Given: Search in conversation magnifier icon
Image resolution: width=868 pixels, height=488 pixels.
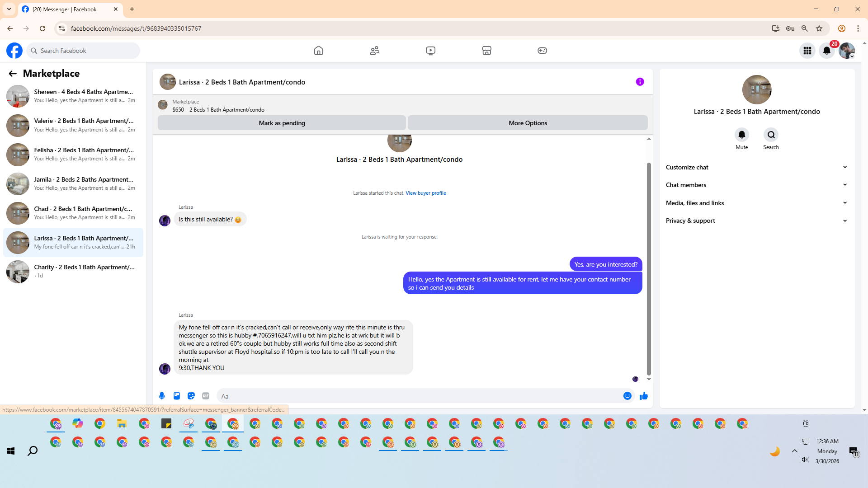Looking at the screenshot, I should [771, 135].
